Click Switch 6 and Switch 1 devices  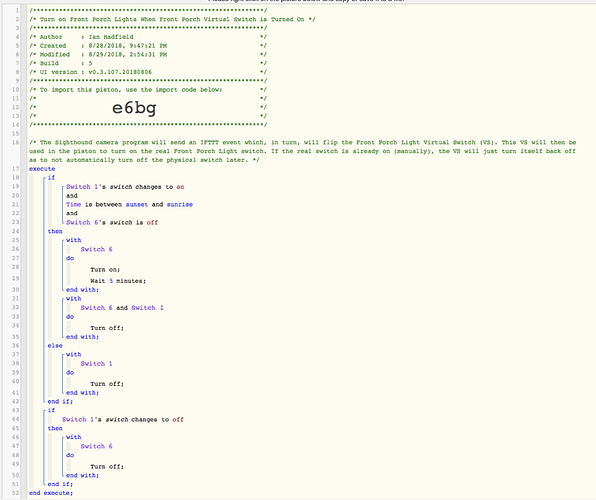[x=122, y=308]
